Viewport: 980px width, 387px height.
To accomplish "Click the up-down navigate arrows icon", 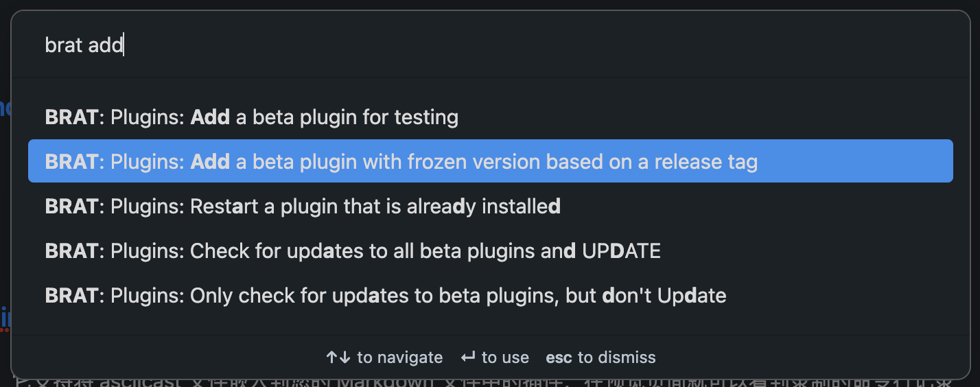I will click(x=338, y=357).
